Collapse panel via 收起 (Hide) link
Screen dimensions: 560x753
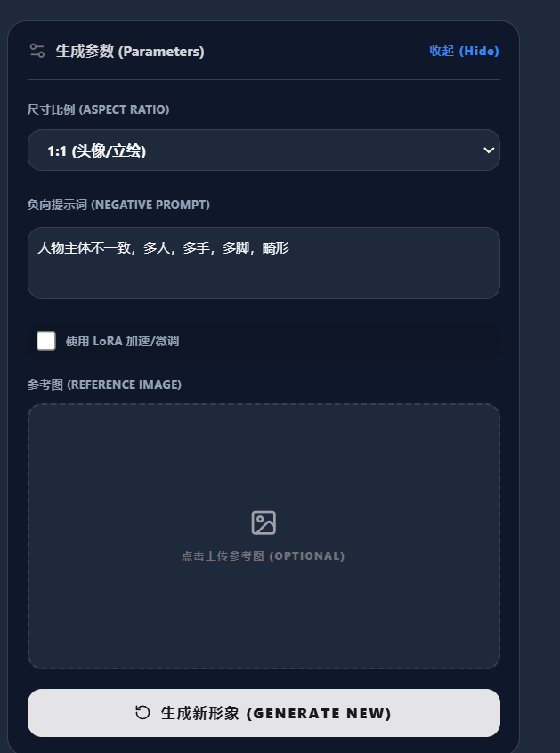(x=464, y=51)
